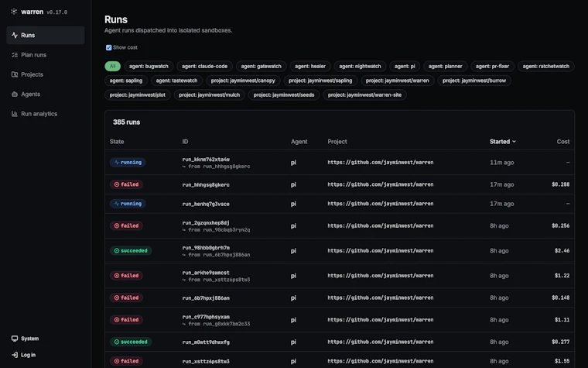This screenshot has height=368, width=588.
Task: Click the Plan runs list icon
Action: (x=15, y=55)
